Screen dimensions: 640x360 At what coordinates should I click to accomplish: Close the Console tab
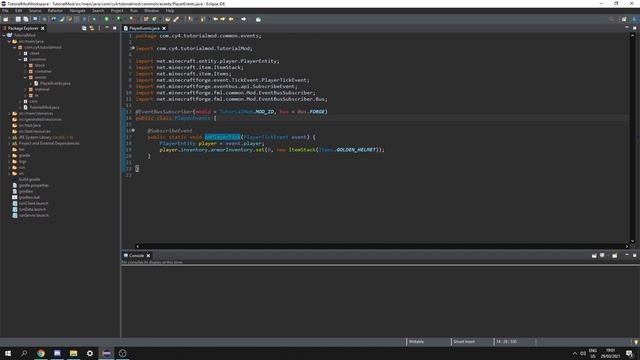(x=148, y=256)
